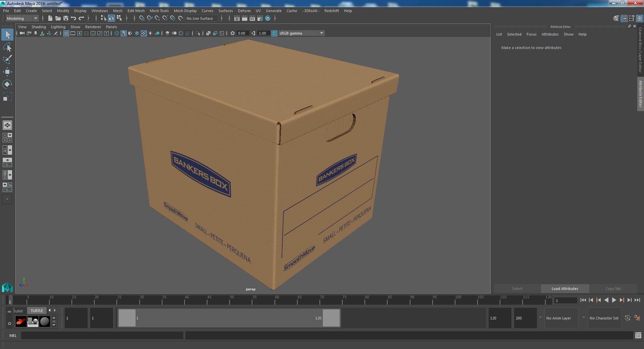Screen dimensions: 644x349
Task: Toggle snap to curves
Action: coord(150,18)
